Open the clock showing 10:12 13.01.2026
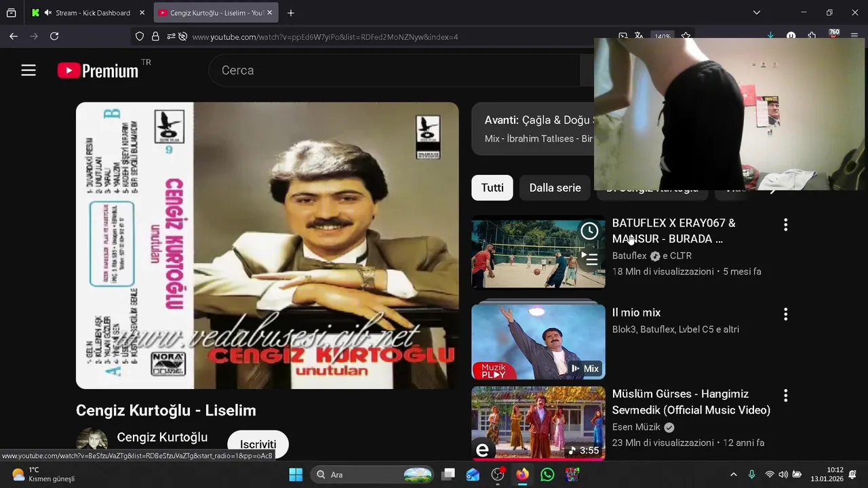 coord(827,474)
